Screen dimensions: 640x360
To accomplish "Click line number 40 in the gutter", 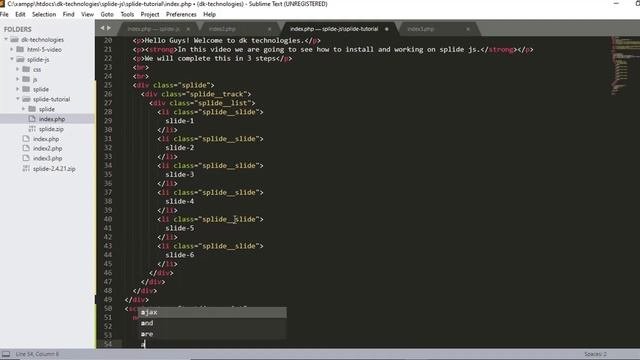I will tap(108, 219).
